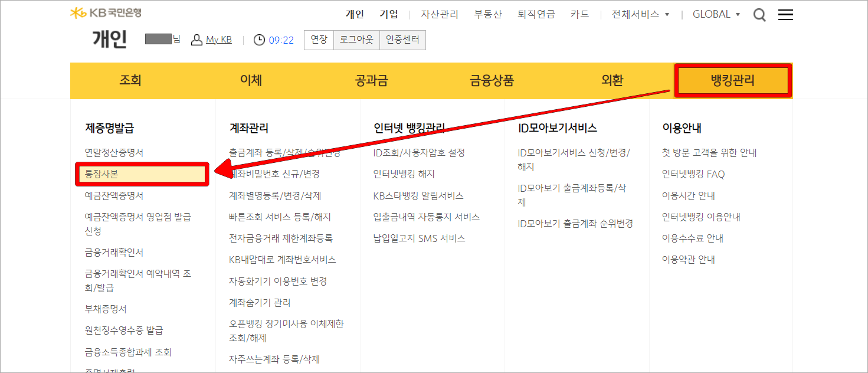Click 인터넷뱅킹 FAQ link
The height and width of the screenshot is (373, 868).
point(693,174)
